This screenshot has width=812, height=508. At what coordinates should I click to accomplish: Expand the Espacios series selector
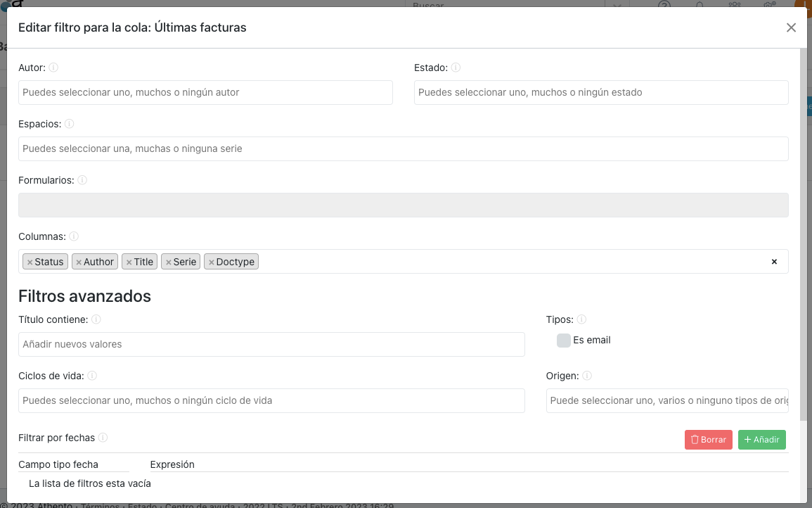(x=403, y=148)
